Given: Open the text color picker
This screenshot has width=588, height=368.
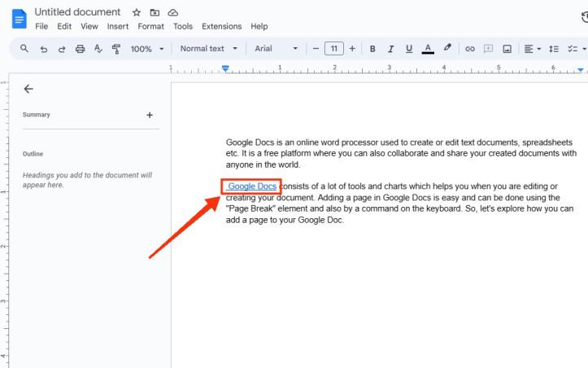Looking at the screenshot, I should pyautogui.click(x=429, y=49).
